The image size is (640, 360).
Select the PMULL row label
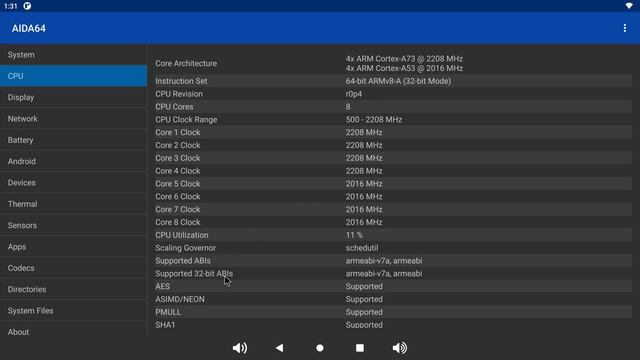pos(168,312)
